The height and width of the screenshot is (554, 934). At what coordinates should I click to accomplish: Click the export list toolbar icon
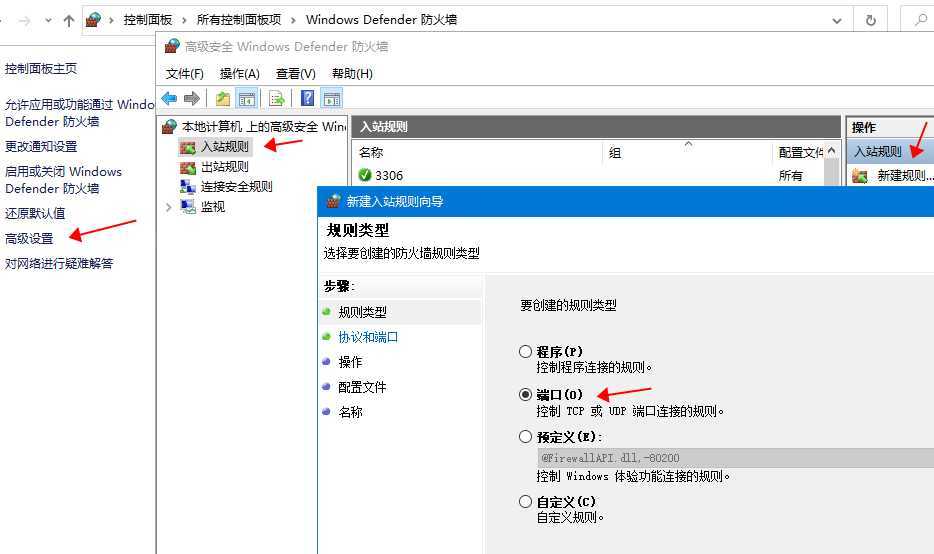point(276,98)
